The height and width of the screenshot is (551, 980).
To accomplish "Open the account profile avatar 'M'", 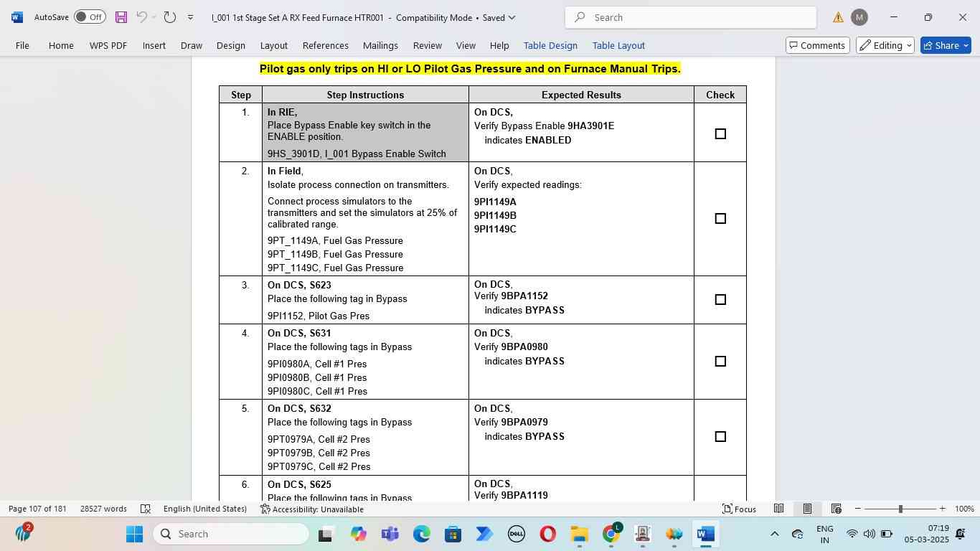I will [859, 17].
